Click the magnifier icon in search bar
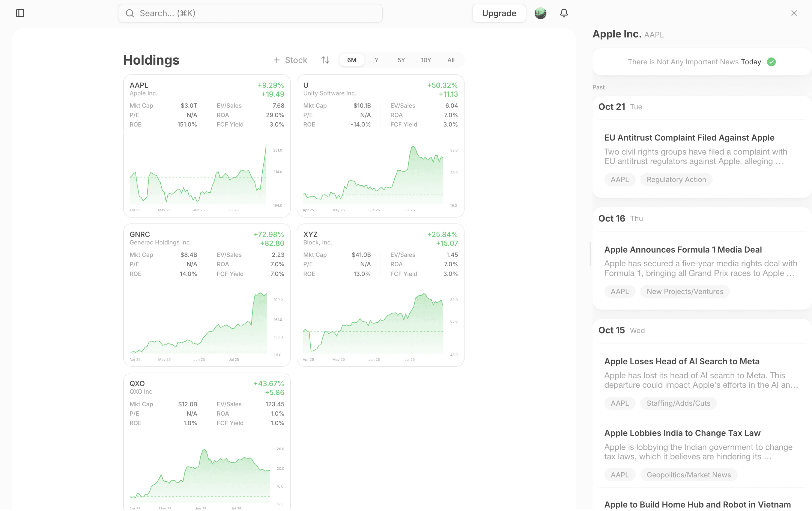This screenshot has height=511, width=812. 130,13
